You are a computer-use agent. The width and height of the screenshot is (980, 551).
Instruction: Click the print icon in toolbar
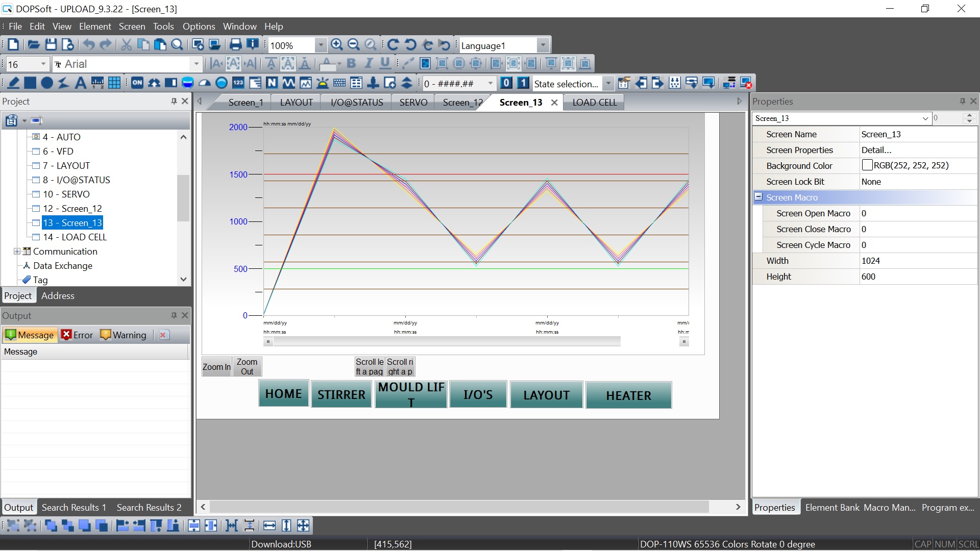[235, 45]
